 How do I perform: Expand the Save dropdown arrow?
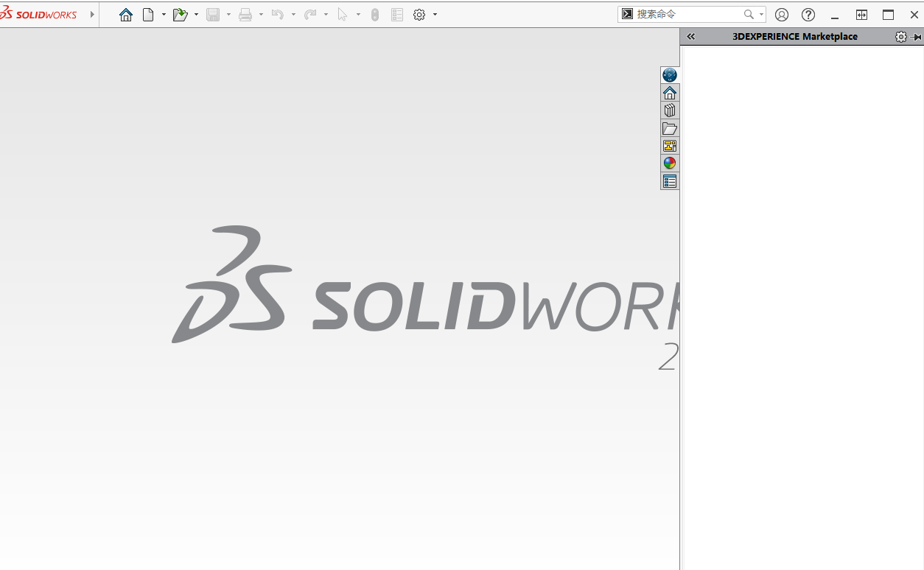tap(228, 15)
